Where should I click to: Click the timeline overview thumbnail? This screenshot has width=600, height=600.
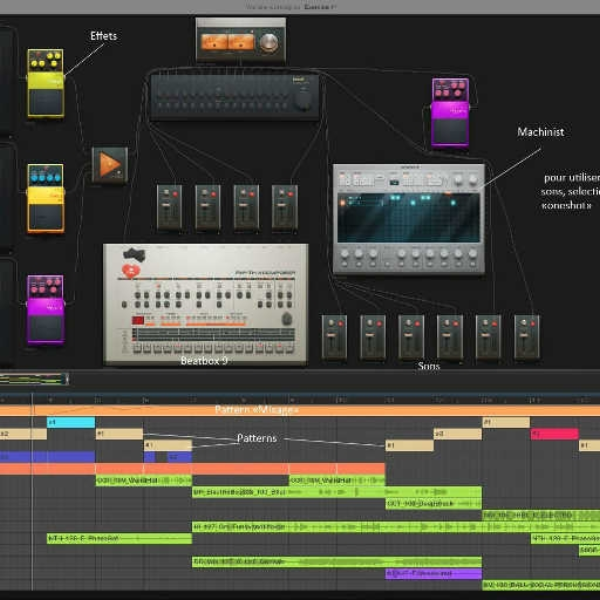point(34,379)
